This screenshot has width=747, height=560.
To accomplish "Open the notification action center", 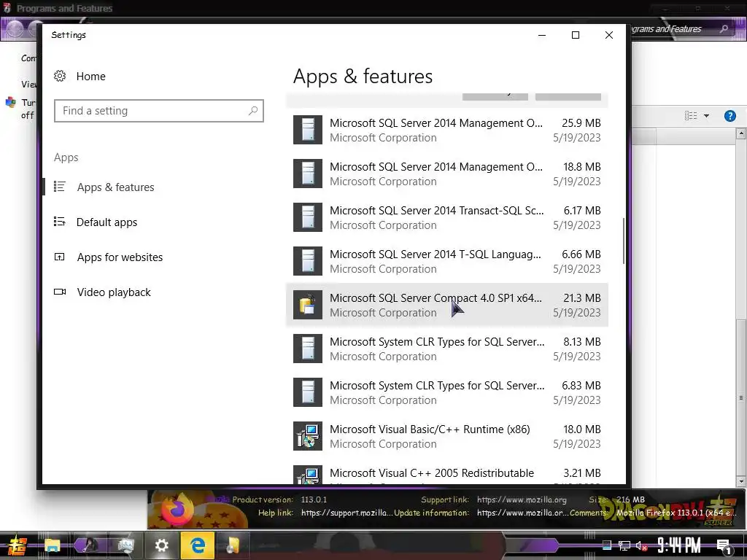I will [x=724, y=546].
